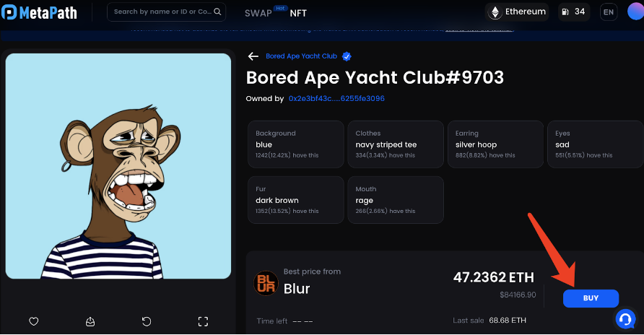Viewport: 644px width, 335px height.
Task: Click the Bored Ape NFT image
Action: point(118,165)
